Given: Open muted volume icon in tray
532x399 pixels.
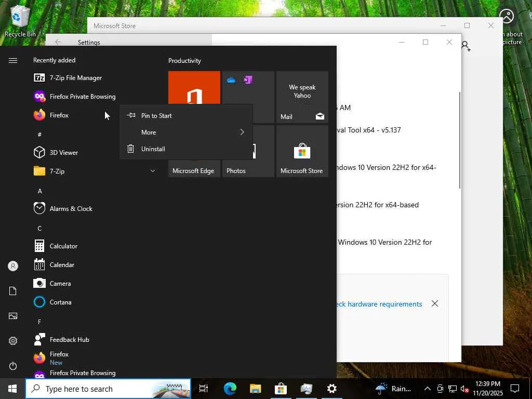Looking at the screenshot, I should click(464, 389).
